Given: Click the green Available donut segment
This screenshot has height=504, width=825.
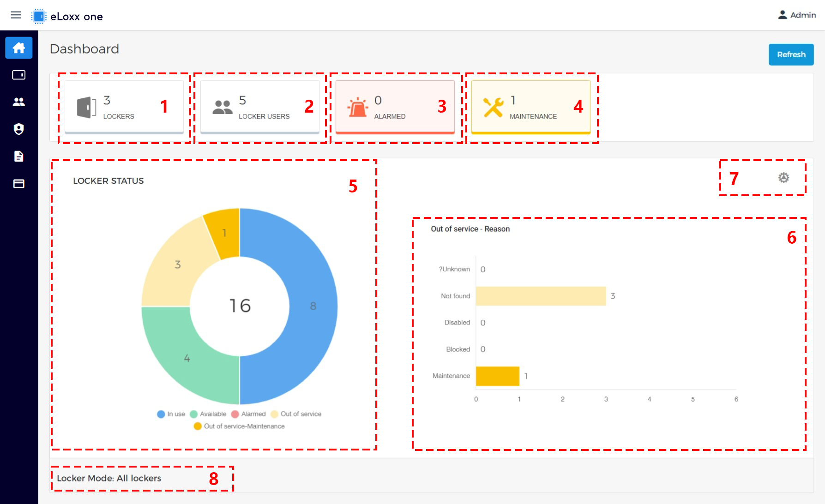Looking at the screenshot, I should coord(187,358).
